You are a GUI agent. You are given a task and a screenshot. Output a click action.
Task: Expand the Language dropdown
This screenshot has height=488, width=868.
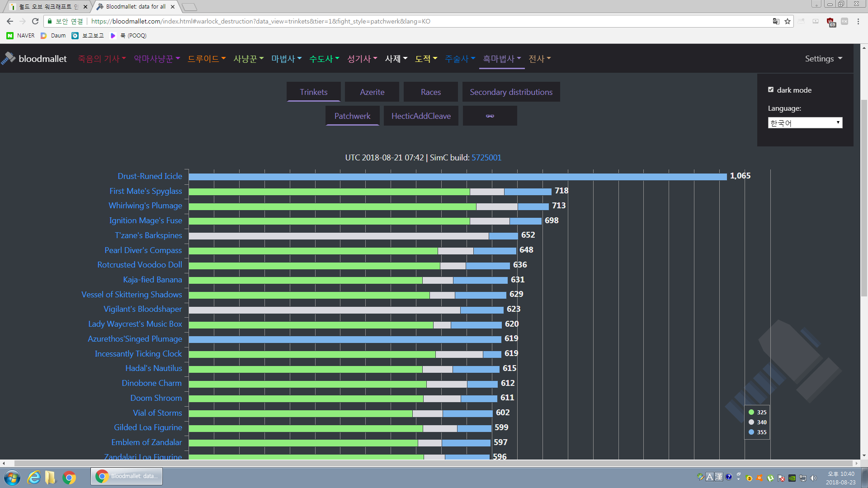point(805,123)
